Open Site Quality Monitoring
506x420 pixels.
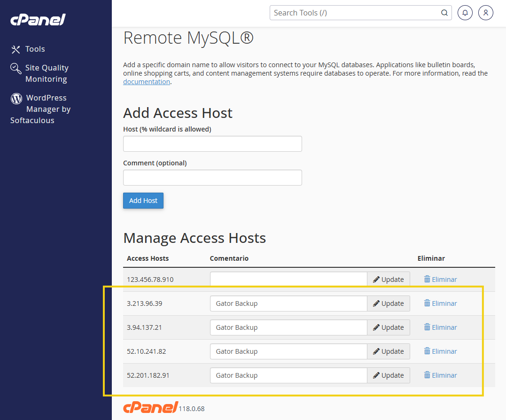point(47,73)
